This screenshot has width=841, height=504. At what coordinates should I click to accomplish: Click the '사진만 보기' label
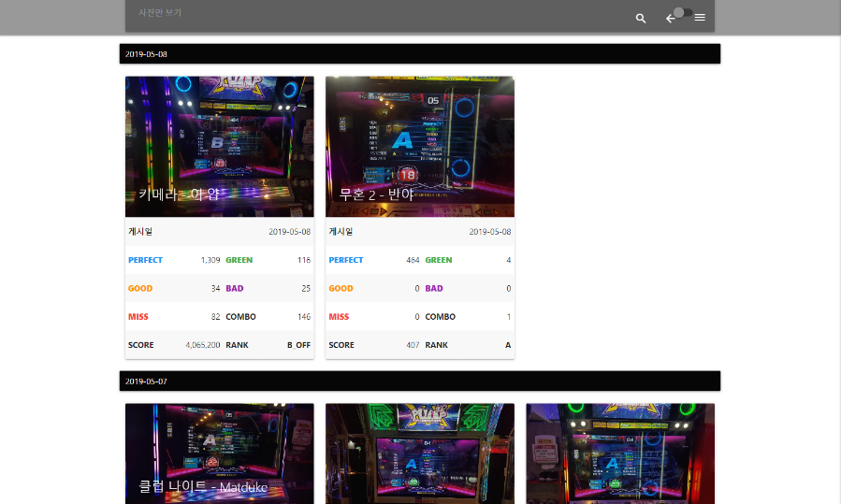pyautogui.click(x=160, y=12)
